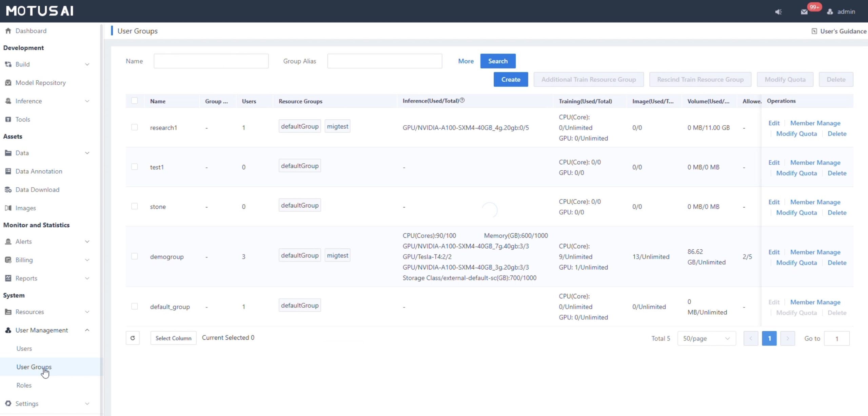The width and height of the screenshot is (868, 416).
Task: Click the Group Alias input field
Action: (x=384, y=61)
